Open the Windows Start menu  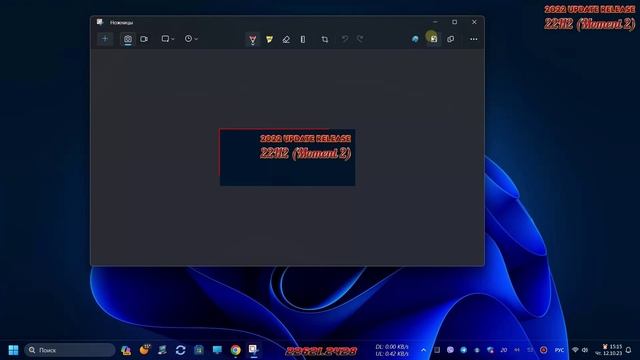coord(13,350)
